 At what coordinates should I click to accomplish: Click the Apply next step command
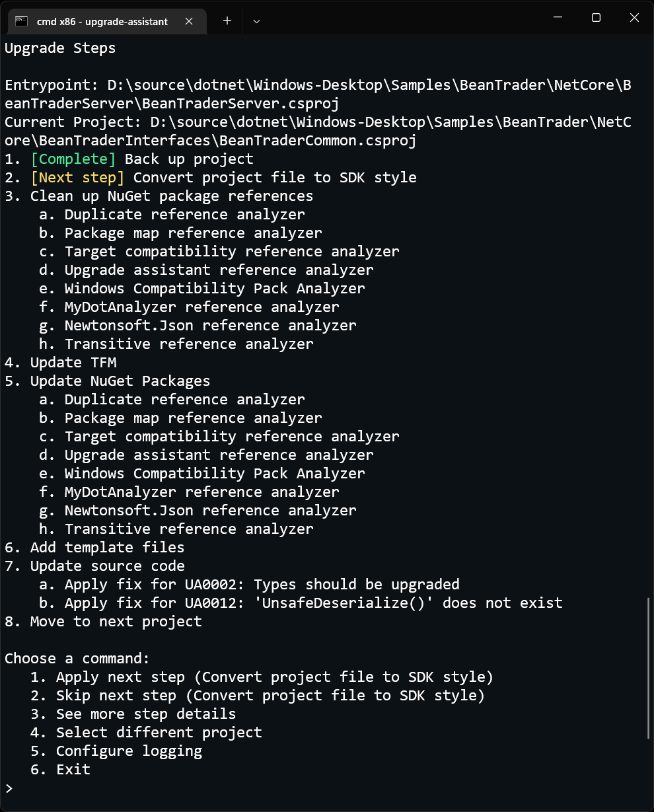tap(274, 677)
